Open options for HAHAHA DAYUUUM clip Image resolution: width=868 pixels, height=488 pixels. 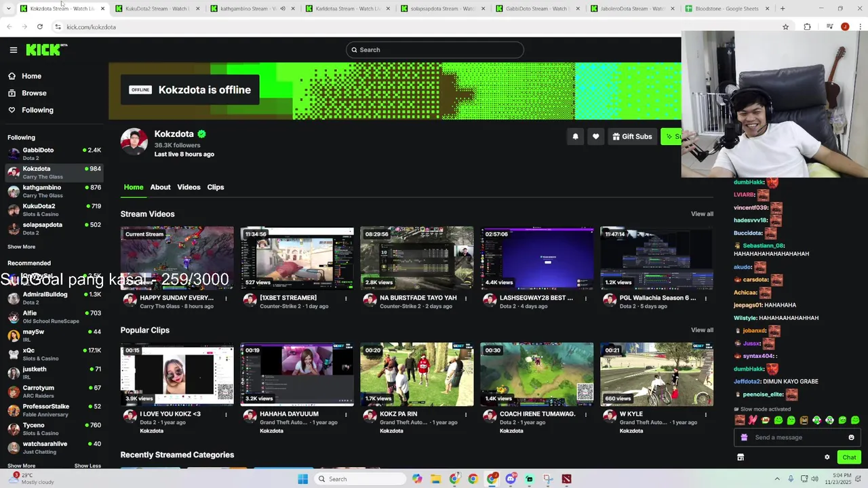[x=346, y=414]
